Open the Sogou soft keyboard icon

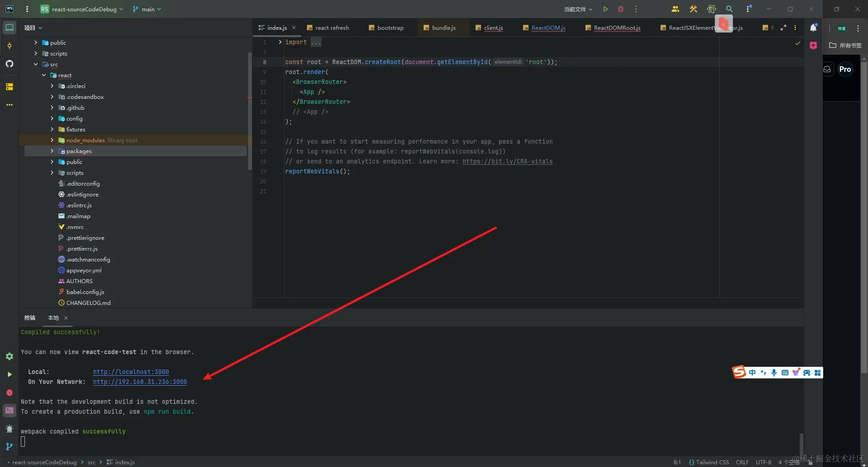click(x=785, y=373)
